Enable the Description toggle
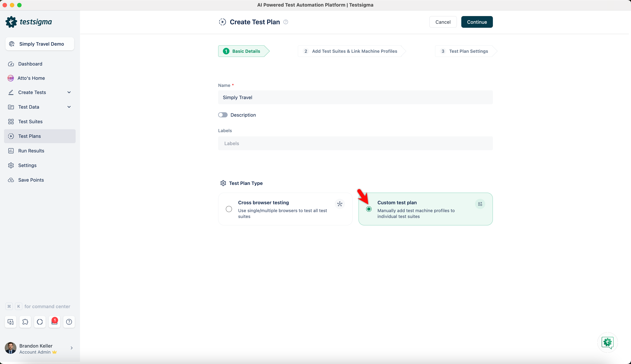631x364 pixels. (x=223, y=115)
